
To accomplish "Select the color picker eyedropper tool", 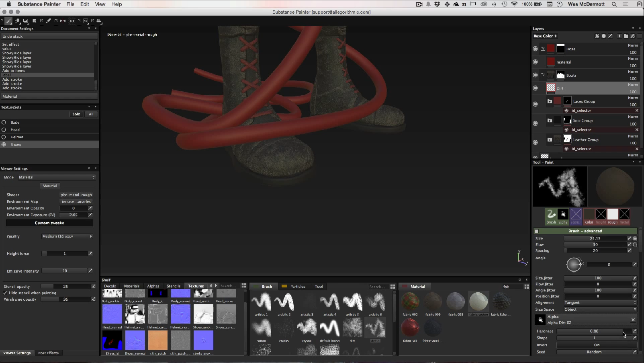I will 49,21.
